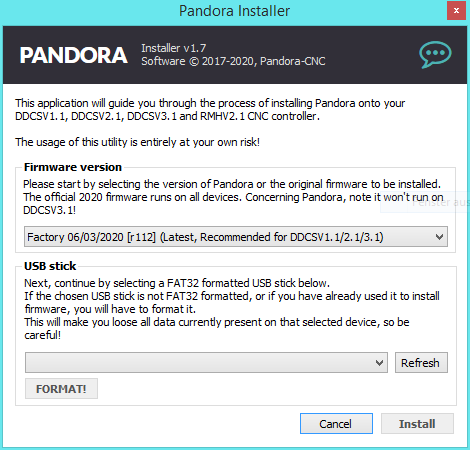
Task: Click the FAT32 formatting instructions text
Action: [x=232, y=309]
